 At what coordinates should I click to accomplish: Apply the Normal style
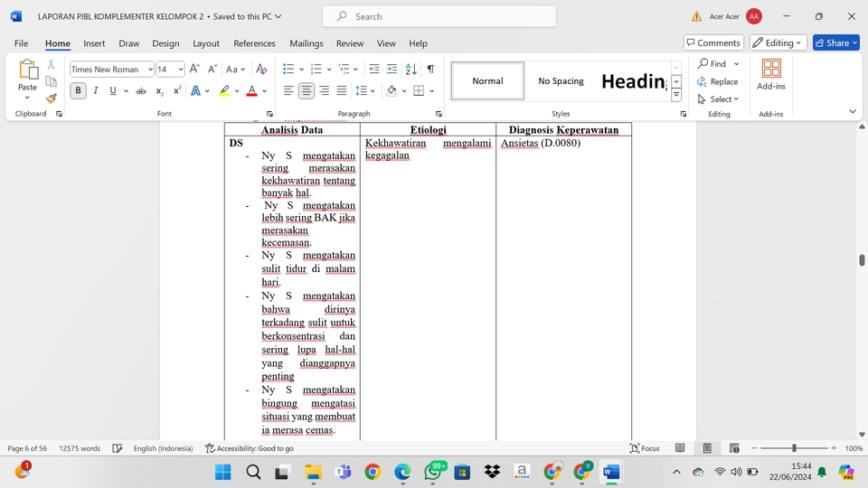coord(487,80)
